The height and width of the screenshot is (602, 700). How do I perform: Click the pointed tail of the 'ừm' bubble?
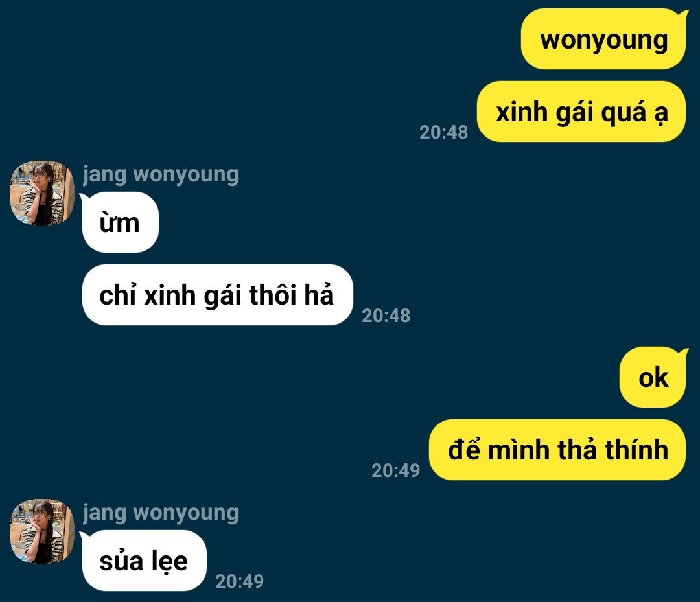[84, 198]
